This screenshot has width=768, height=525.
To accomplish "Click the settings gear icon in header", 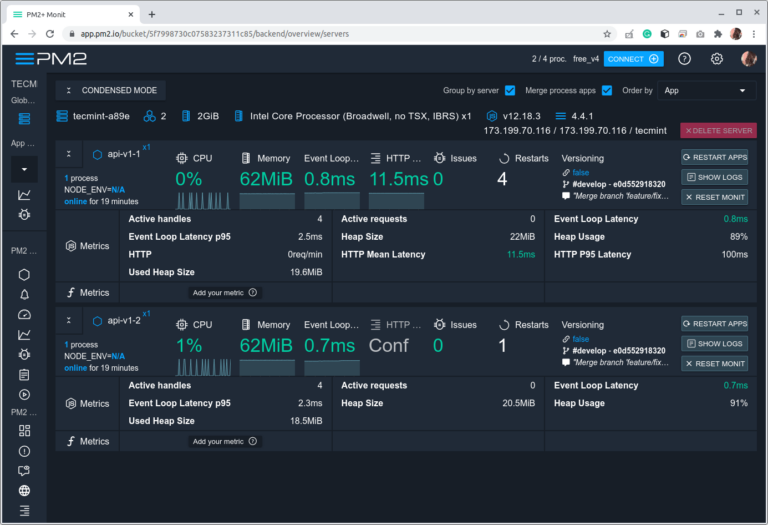I will coord(717,59).
